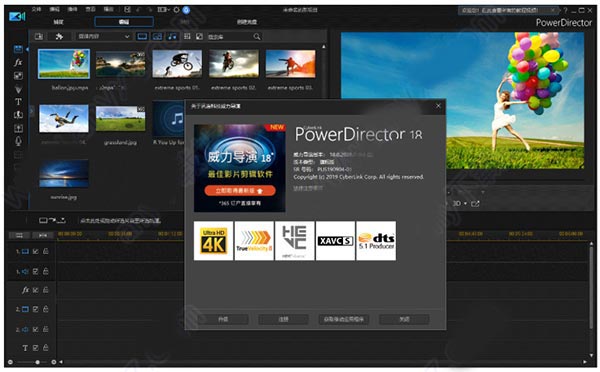This screenshot has height=372, width=600.
Task: Switch to the 编辑 Edit tab
Action: click(124, 22)
